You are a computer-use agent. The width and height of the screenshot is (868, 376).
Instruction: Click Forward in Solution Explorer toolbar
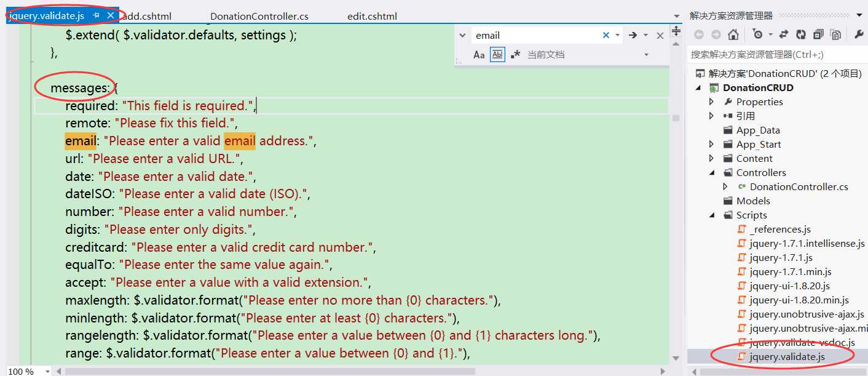(716, 34)
